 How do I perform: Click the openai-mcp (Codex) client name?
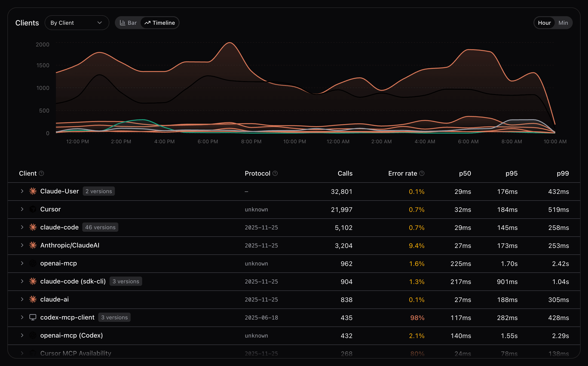tap(71, 335)
